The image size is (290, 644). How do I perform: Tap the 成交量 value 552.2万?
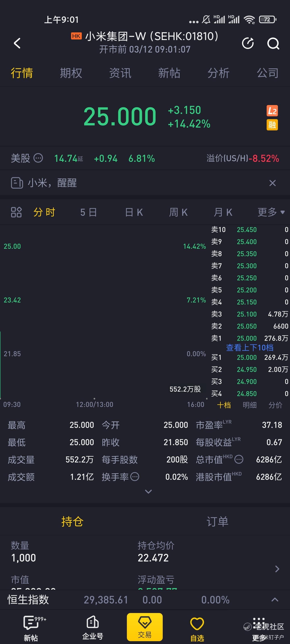pos(80,459)
